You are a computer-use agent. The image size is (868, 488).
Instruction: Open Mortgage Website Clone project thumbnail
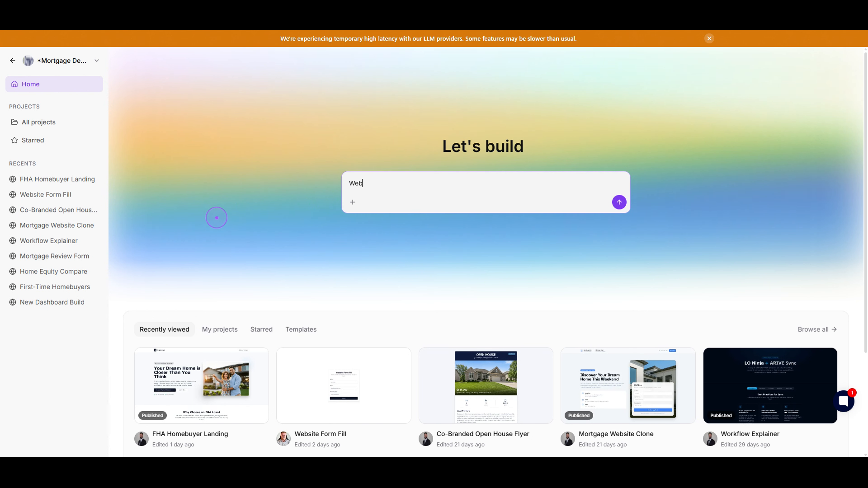628,385
